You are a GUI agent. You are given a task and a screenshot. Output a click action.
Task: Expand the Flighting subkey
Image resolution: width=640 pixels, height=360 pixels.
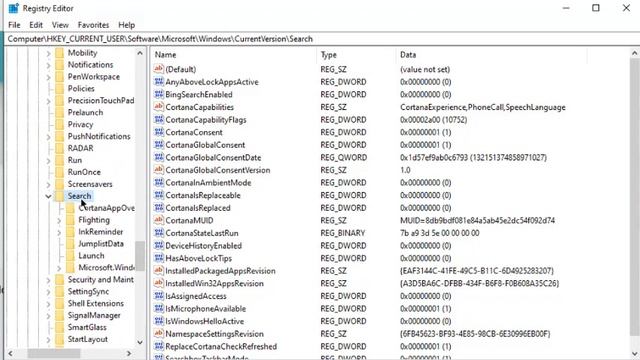pos(59,220)
